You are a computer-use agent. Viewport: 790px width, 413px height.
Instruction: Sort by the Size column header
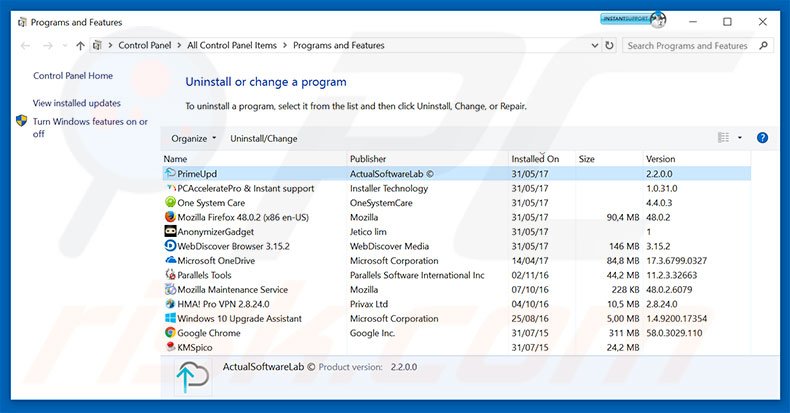point(609,159)
